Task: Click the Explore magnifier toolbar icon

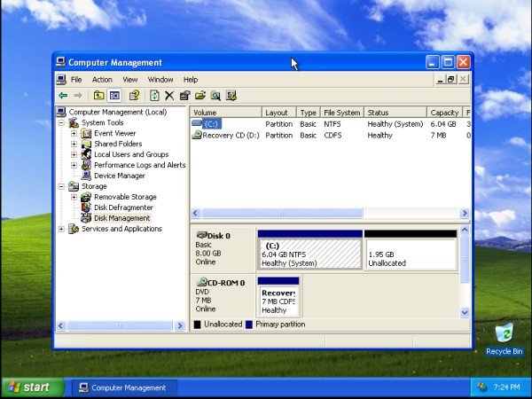Action: tap(215, 96)
